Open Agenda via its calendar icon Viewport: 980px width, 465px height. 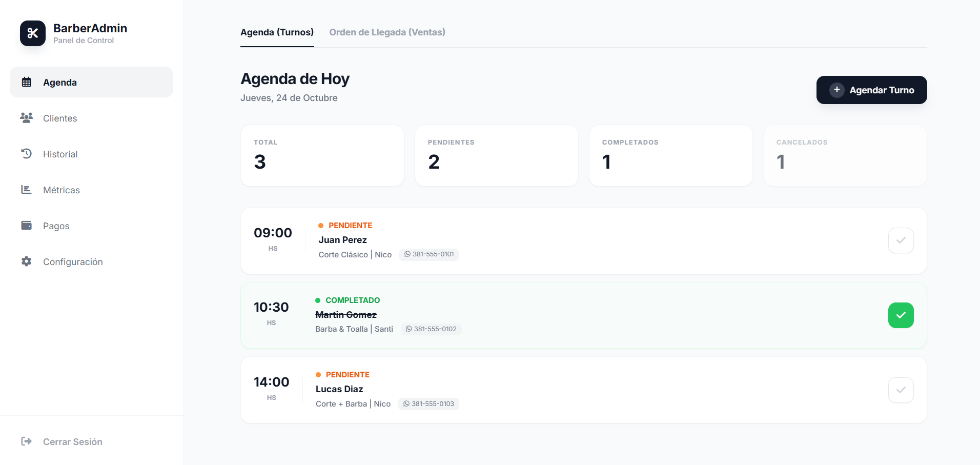point(27,82)
